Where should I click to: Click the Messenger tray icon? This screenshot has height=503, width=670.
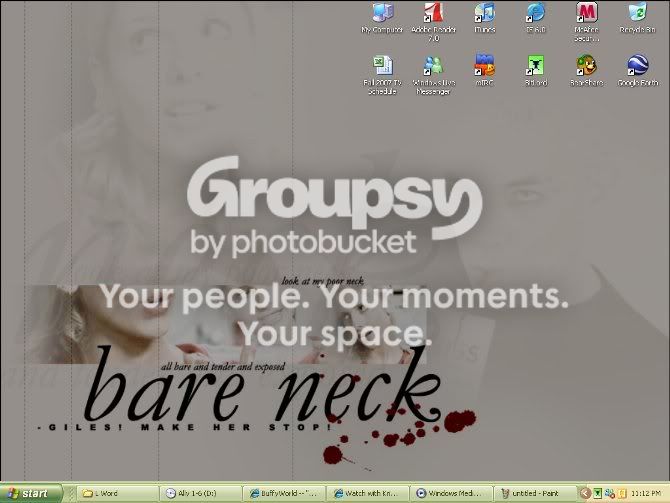pyautogui.click(x=610, y=494)
